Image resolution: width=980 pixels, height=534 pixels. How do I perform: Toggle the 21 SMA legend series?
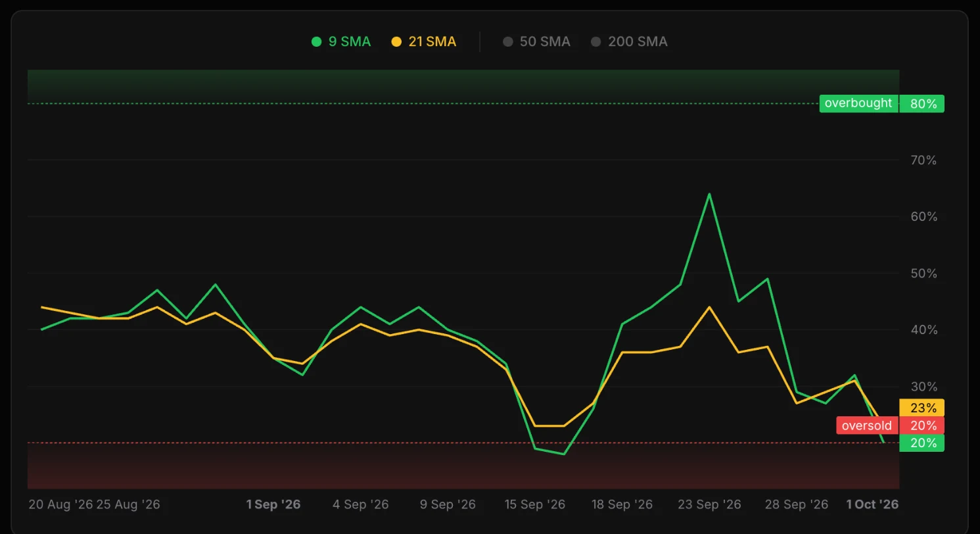(x=424, y=41)
